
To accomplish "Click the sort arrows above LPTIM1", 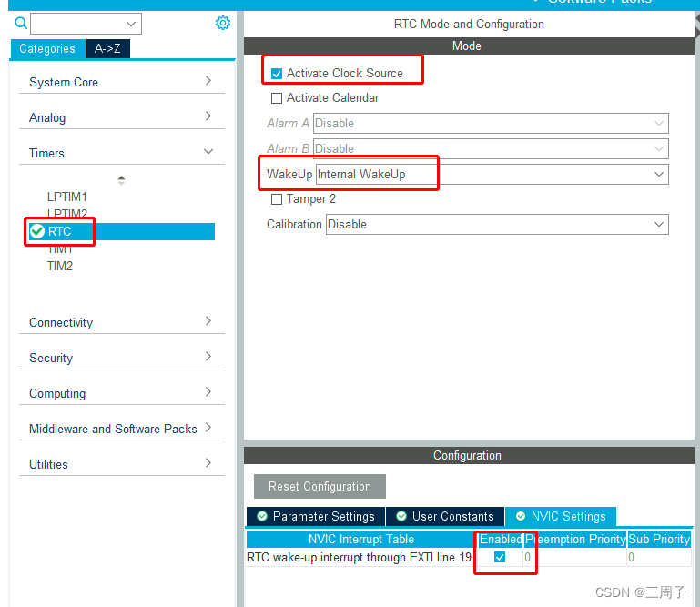I will point(121,180).
